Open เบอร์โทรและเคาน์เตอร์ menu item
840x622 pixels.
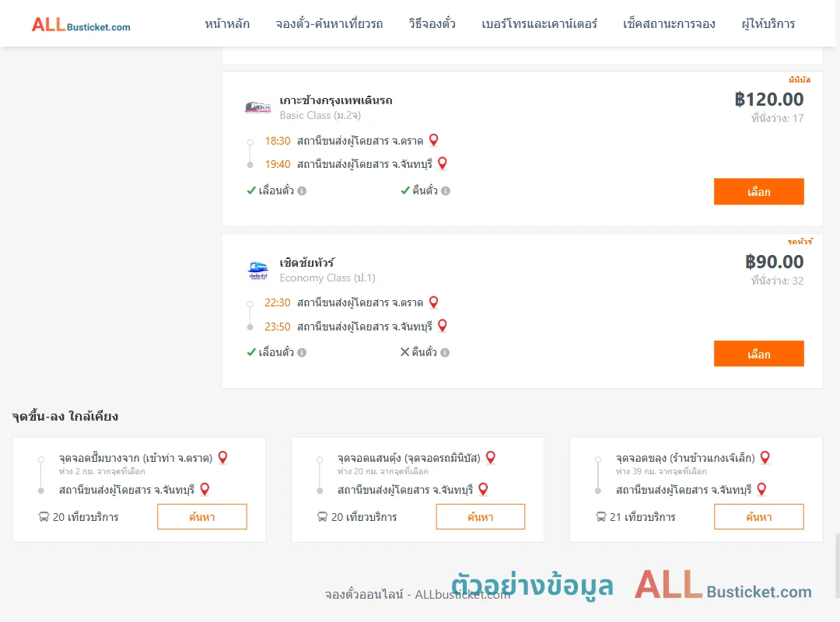[539, 24]
